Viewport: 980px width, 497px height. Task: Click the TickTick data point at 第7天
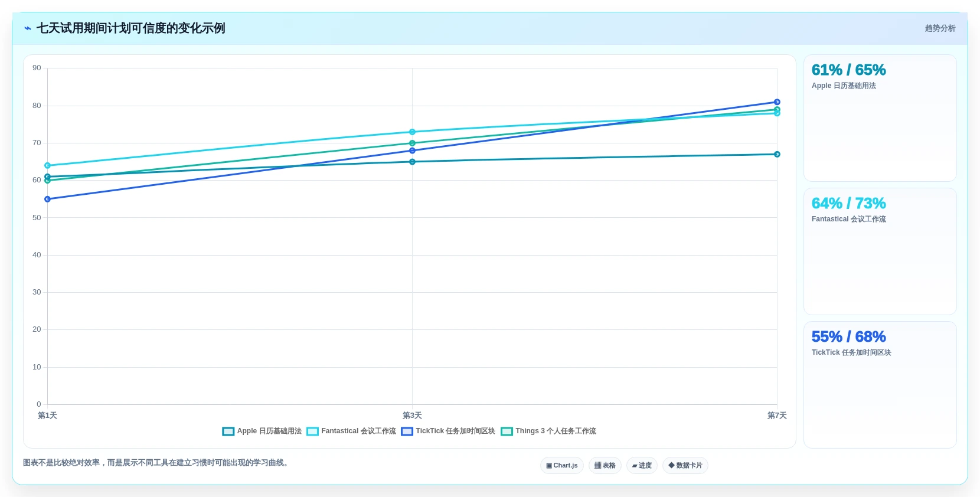click(x=777, y=102)
